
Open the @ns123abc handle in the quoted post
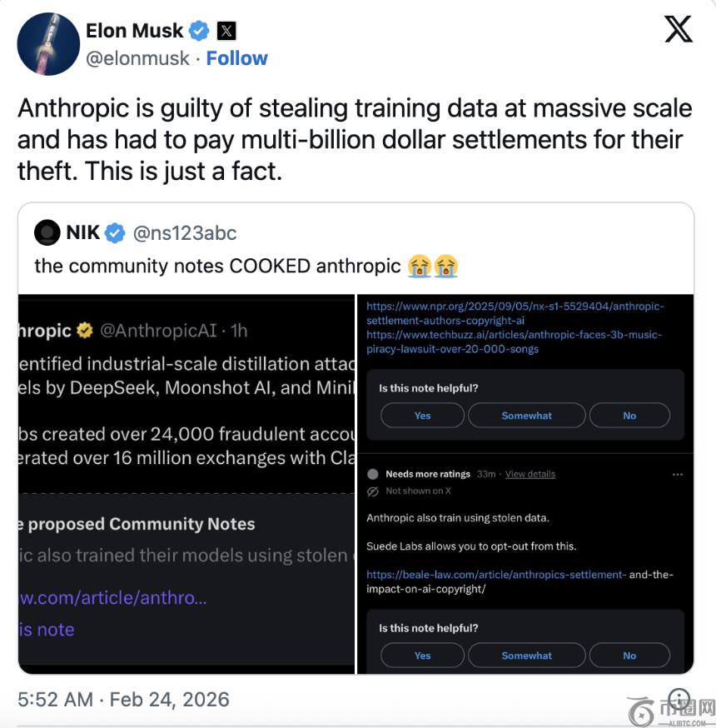tap(185, 233)
